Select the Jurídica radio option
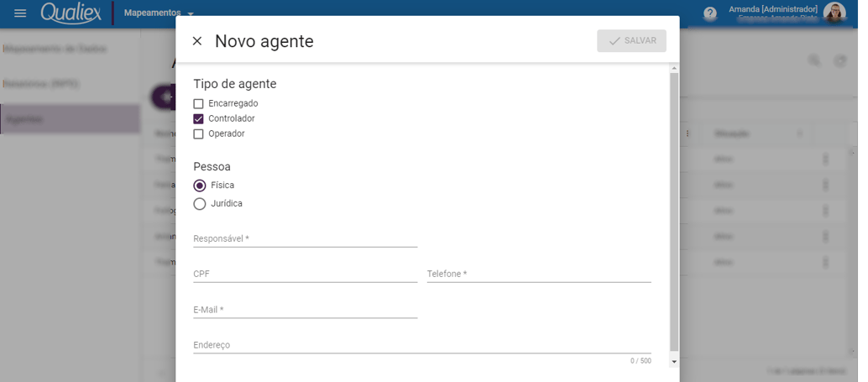 click(199, 204)
